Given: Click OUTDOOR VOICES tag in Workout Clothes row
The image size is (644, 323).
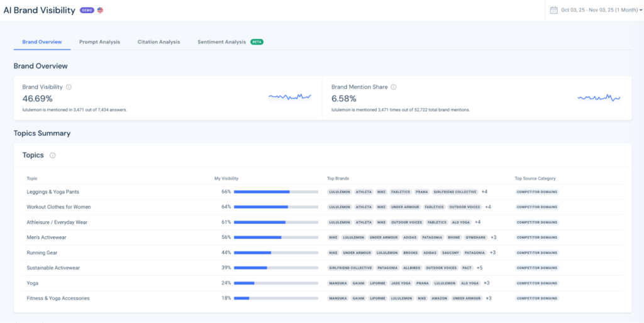Looking at the screenshot, I should tap(465, 207).
